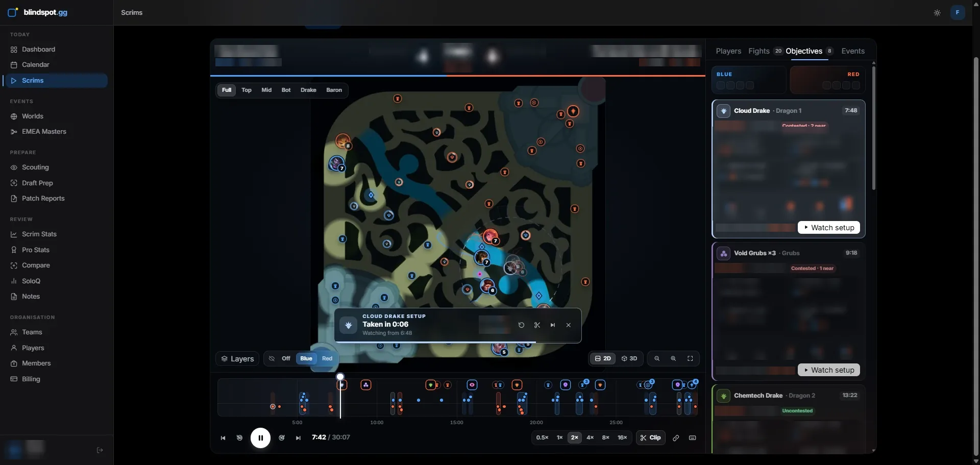Open the Layers menu
The height and width of the screenshot is (465, 980).
coord(237,359)
